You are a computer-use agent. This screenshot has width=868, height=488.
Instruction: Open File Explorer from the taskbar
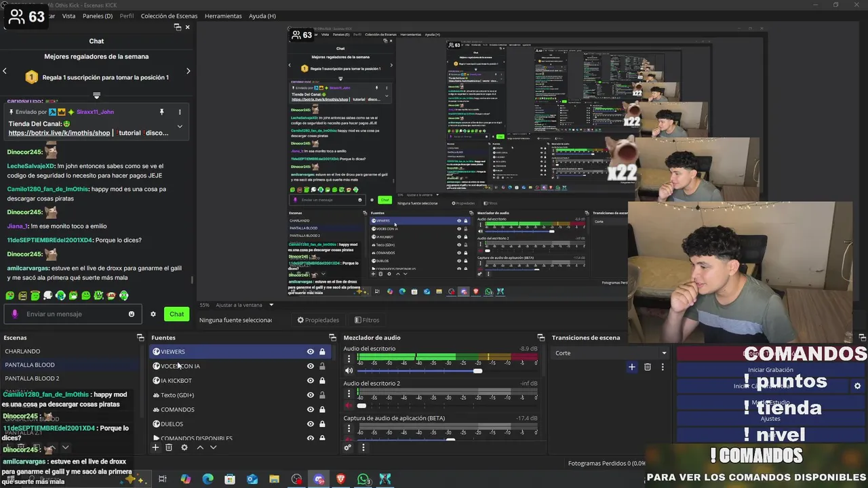(274, 479)
